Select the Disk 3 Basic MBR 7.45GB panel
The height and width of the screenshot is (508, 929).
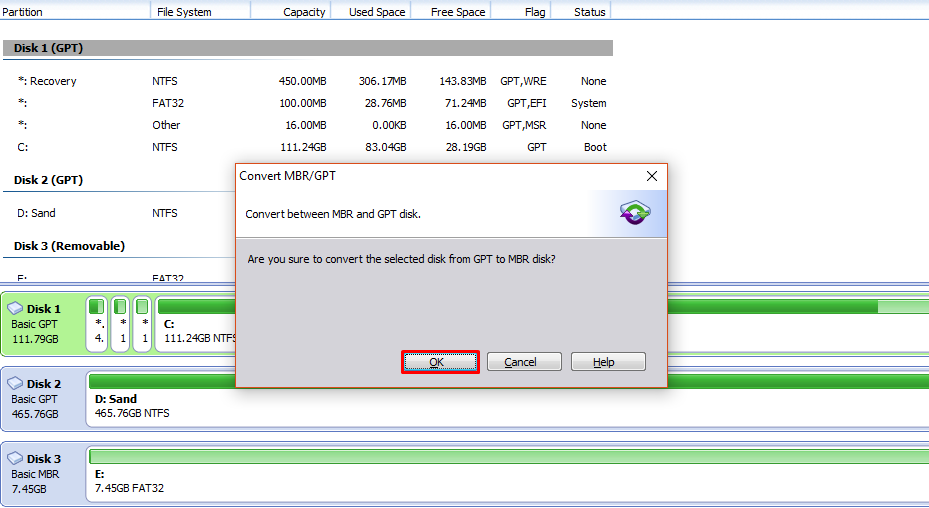pyautogui.click(x=43, y=474)
